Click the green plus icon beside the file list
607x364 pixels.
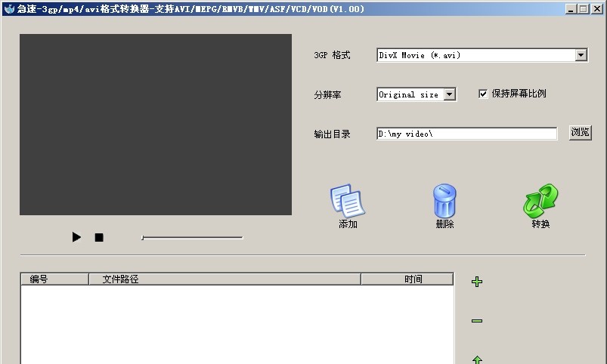coord(477,282)
